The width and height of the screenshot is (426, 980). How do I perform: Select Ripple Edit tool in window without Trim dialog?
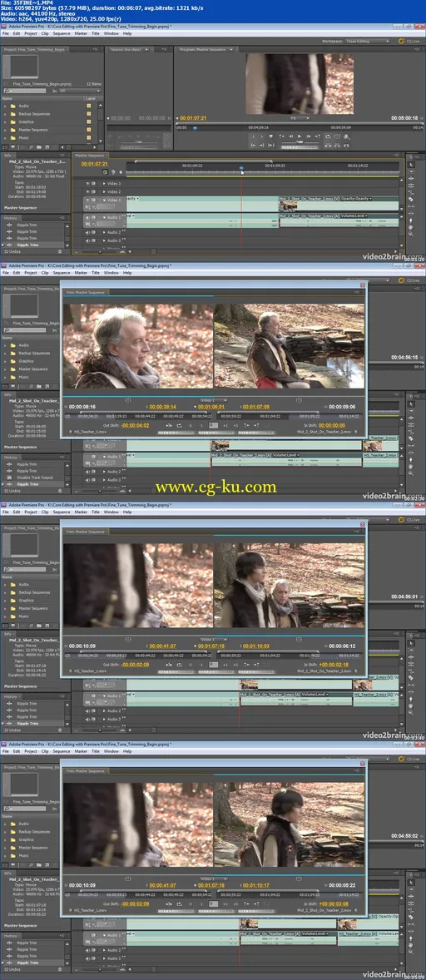411,178
